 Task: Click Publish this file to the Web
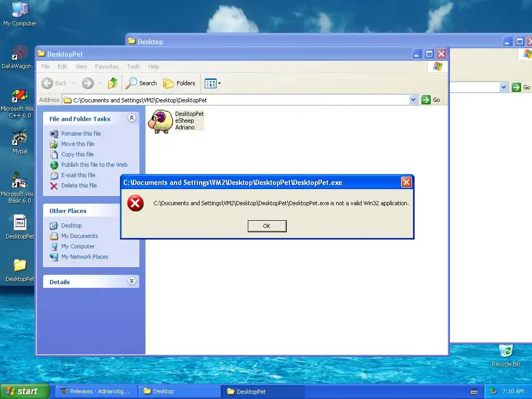click(x=95, y=165)
